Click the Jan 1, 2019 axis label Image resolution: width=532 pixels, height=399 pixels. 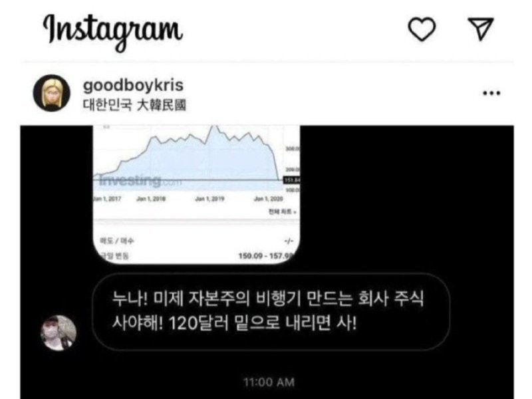(209, 199)
